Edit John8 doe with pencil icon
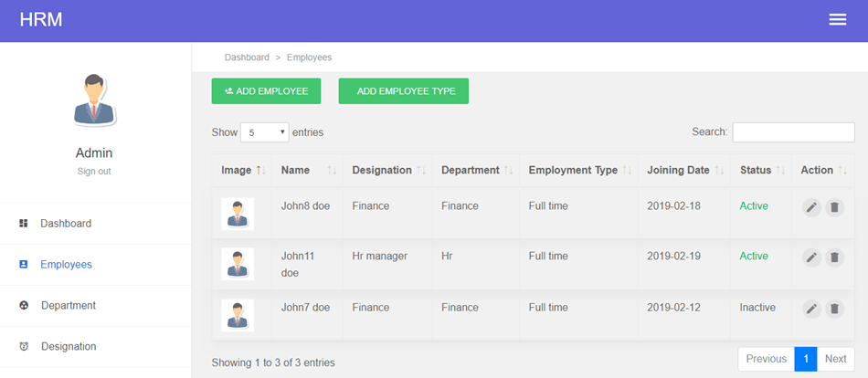Image resolution: width=868 pixels, height=378 pixels. point(811,207)
